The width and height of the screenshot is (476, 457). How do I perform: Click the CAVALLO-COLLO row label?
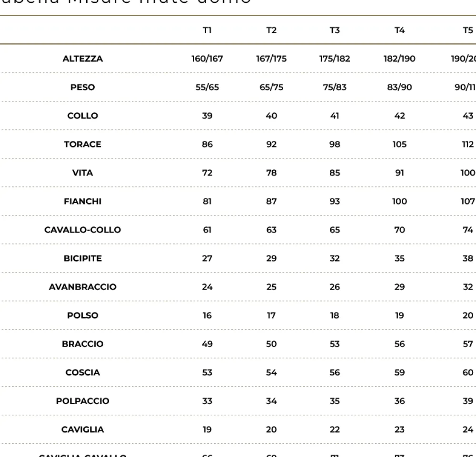(82, 230)
